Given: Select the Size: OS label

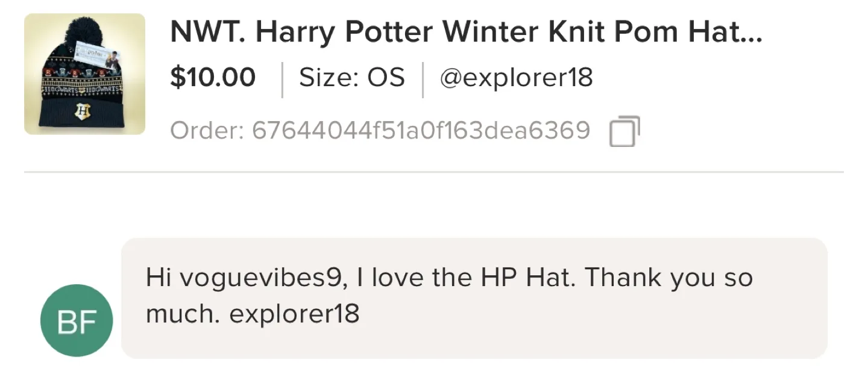Looking at the screenshot, I should click(x=351, y=77).
